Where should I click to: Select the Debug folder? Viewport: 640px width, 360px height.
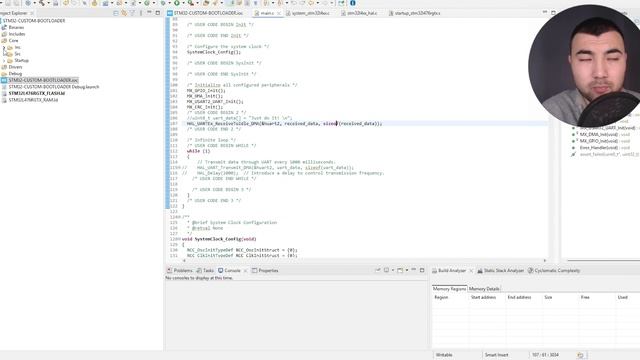pyautogui.click(x=15, y=73)
